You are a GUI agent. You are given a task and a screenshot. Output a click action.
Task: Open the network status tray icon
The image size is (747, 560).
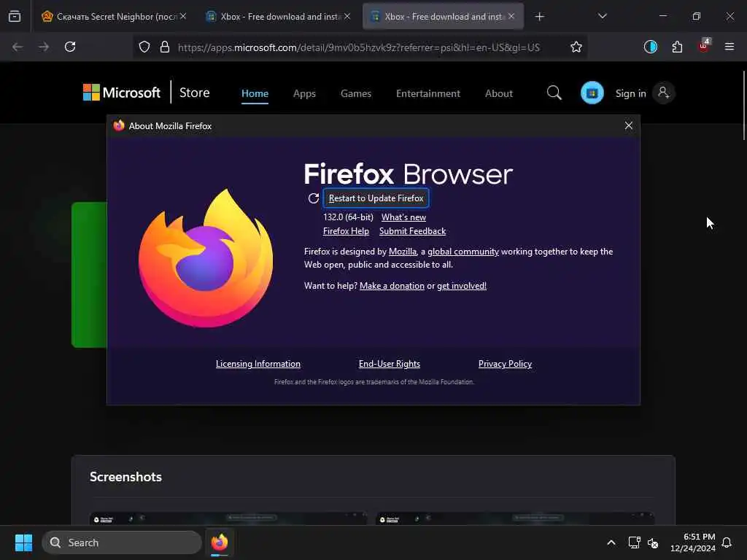point(634,542)
